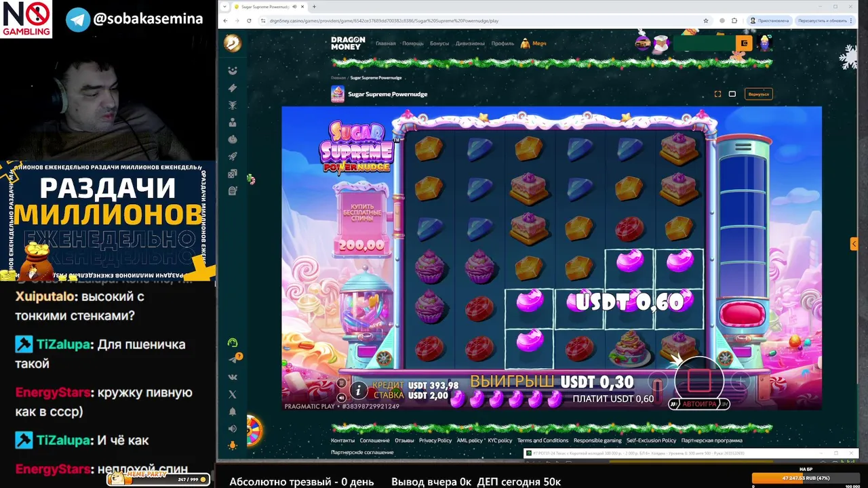Open the Dragon Money round logo in sidebar
The image size is (868, 488).
pos(233,43)
